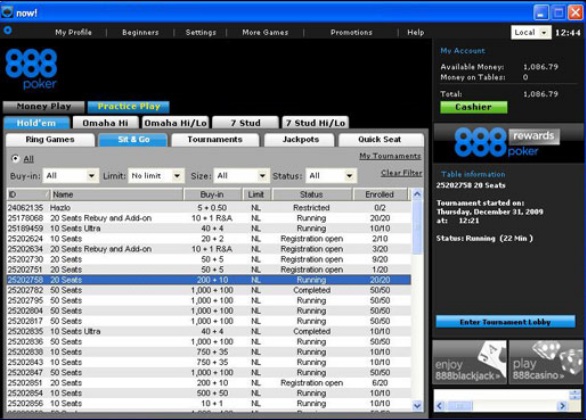Screen dimensions: 586x420
Task: Open the Settings menu
Action: click(x=201, y=33)
